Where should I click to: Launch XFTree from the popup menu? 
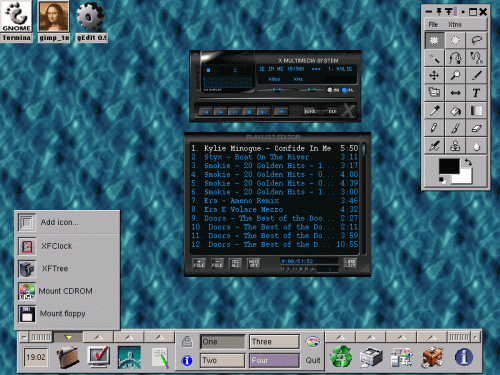[68, 269]
